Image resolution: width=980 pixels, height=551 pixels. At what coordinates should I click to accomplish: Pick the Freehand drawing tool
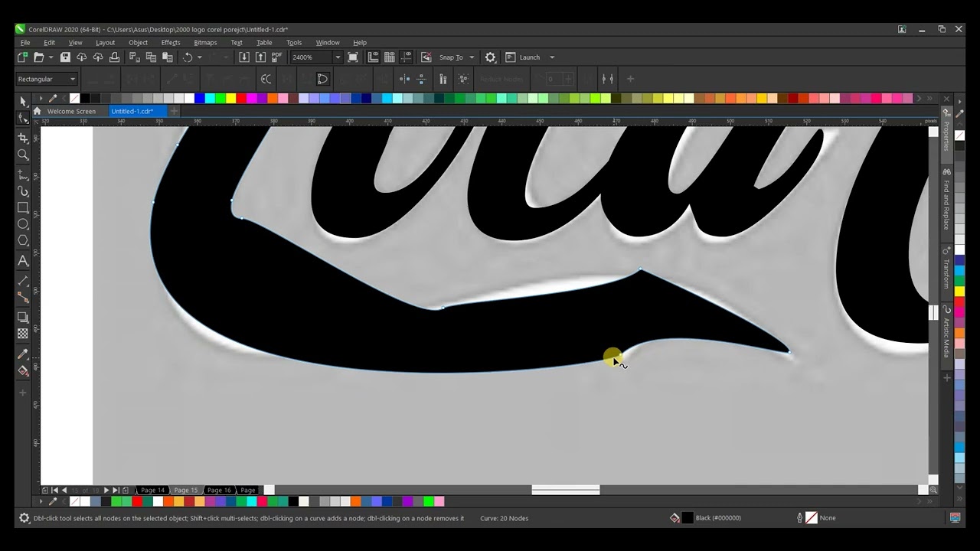coord(23,175)
